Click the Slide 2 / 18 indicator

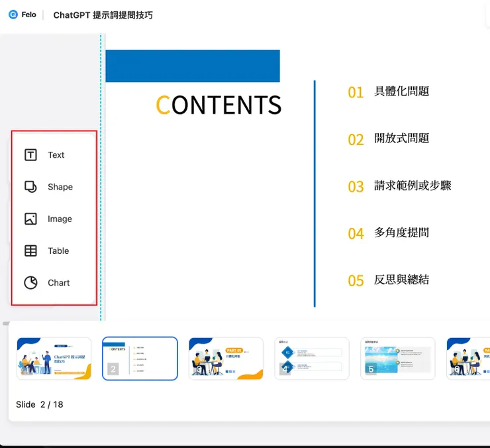(40, 404)
